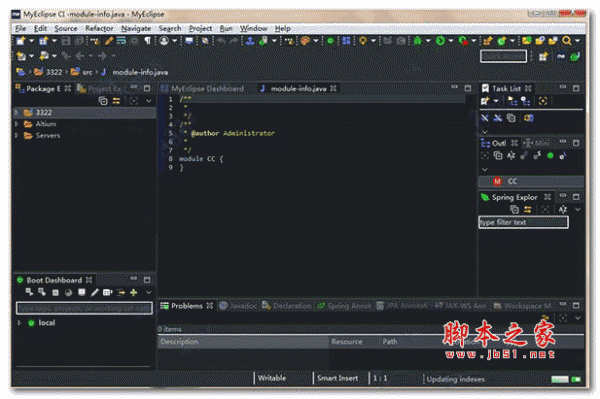The width and height of the screenshot is (600, 399).
Task: Open the Spring Explorer view menu chevron
Action: 578,209
